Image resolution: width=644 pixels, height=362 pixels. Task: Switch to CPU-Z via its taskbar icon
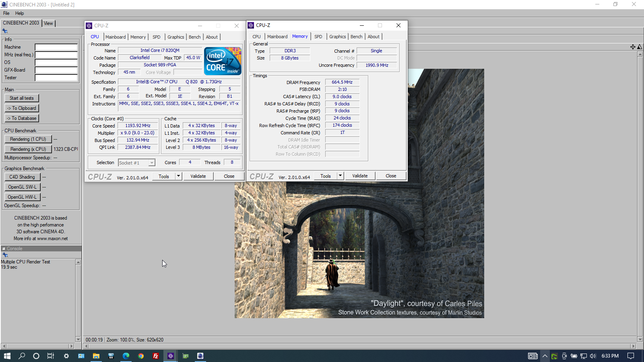(171, 356)
